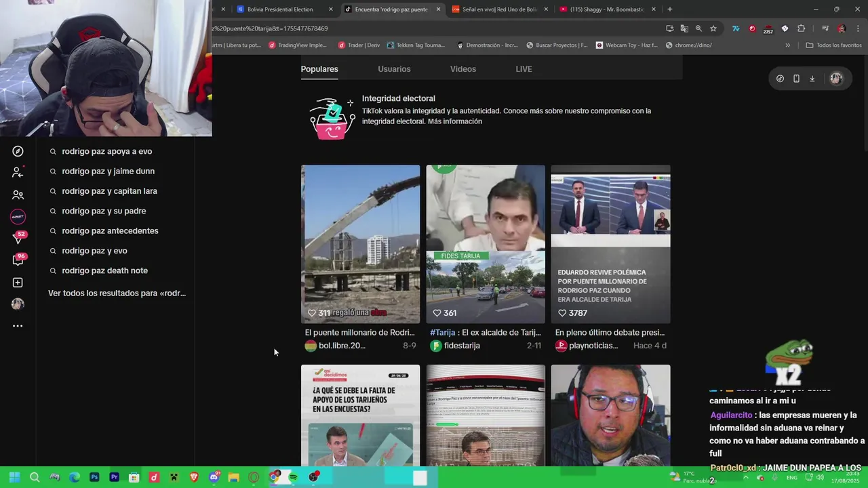Viewport: 868px width, 488px height.
Task: Bookmark this page with the star icon
Action: point(713,28)
